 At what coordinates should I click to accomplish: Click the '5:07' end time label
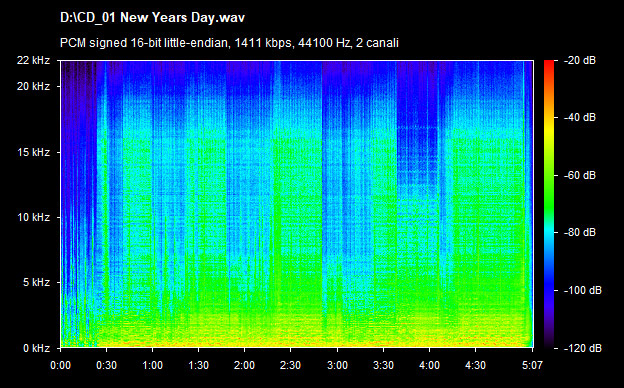pos(532,365)
